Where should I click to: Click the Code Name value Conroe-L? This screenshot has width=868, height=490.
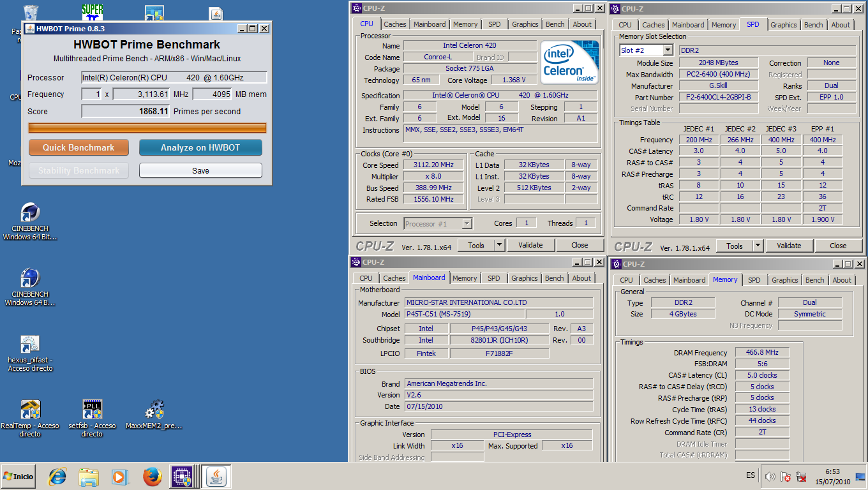coord(438,57)
